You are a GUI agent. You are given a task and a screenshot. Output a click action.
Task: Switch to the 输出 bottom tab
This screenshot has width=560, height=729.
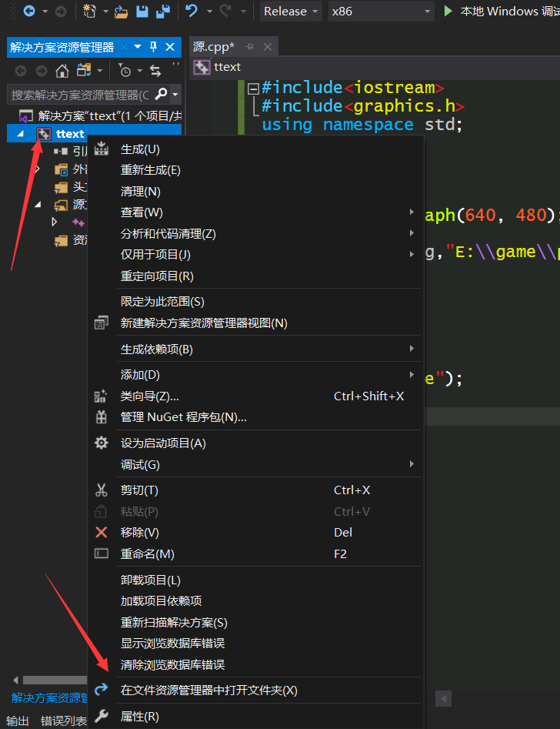coord(18,721)
